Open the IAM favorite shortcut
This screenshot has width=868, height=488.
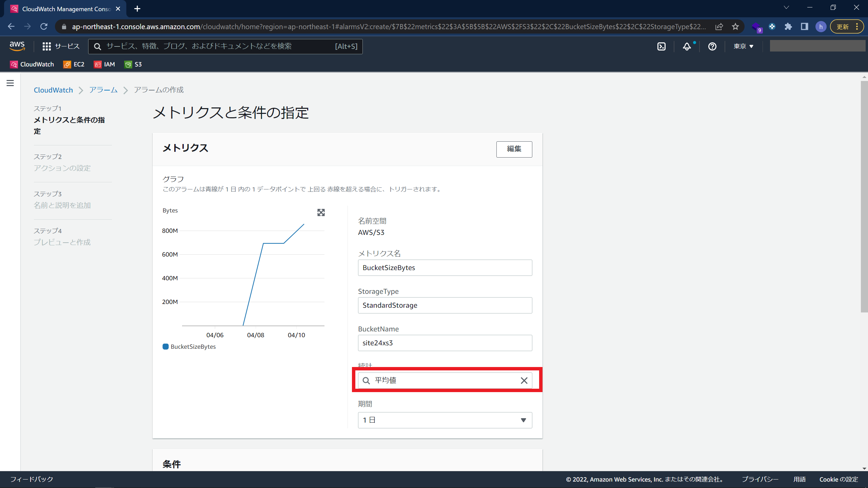(104, 64)
